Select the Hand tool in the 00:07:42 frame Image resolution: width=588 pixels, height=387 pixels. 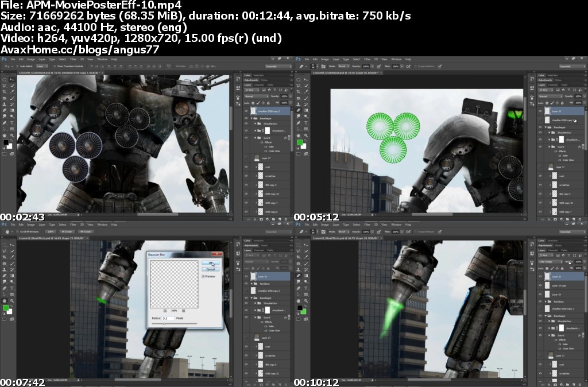point(4,301)
